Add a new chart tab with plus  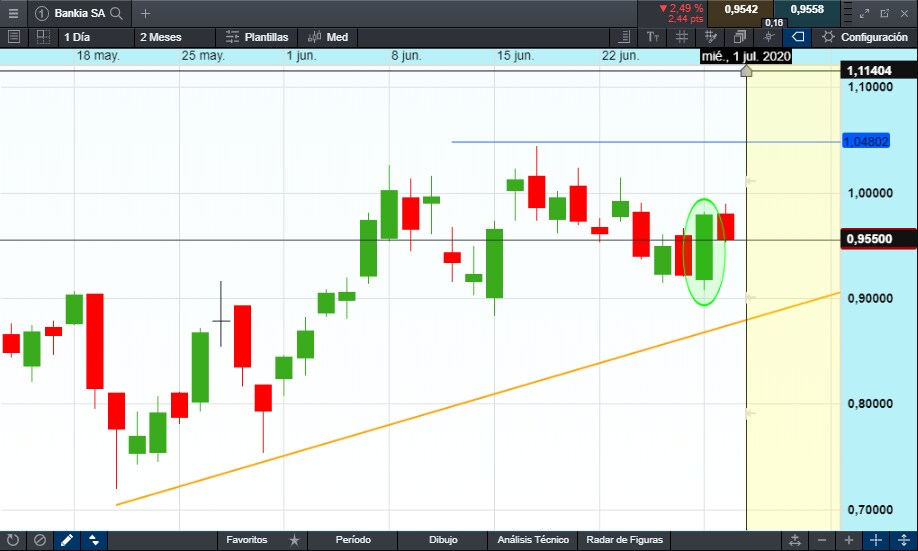point(145,13)
